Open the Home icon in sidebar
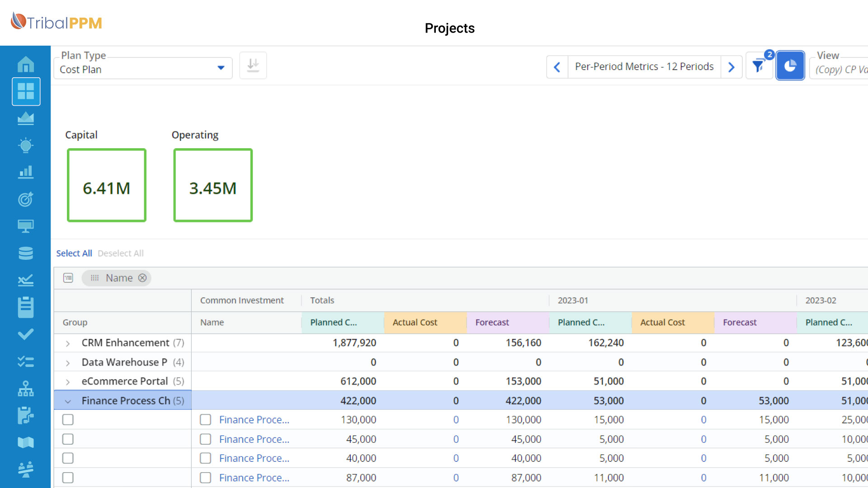868x488 pixels. (x=26, y=64)
